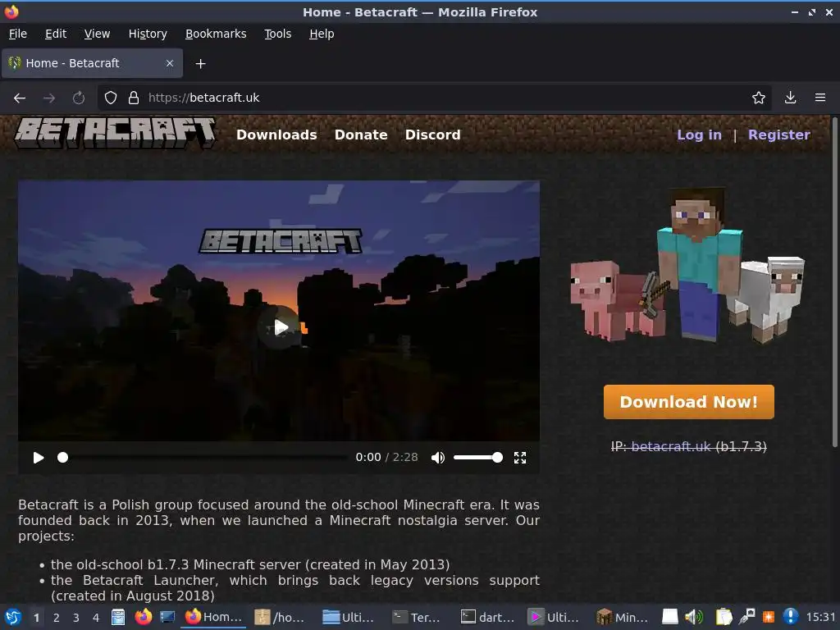Mute the video with speaker icon
The width and height of the screenshot is (840, 630).
click(438, 458)
